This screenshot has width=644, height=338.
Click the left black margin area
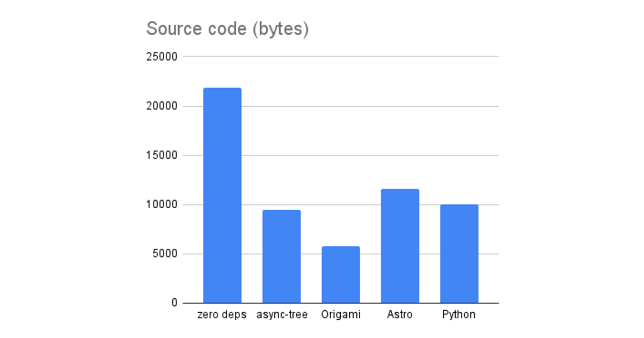click(x=64, y=169)
